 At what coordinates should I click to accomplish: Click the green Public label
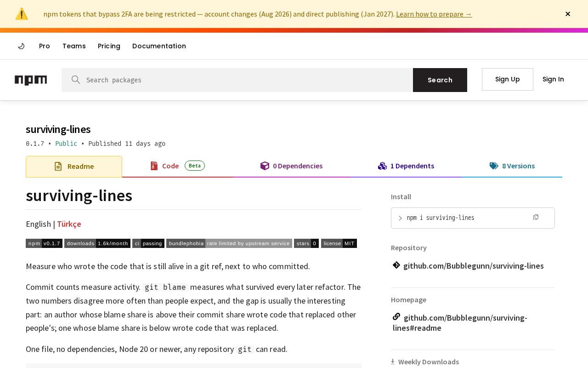pos(66,144)
